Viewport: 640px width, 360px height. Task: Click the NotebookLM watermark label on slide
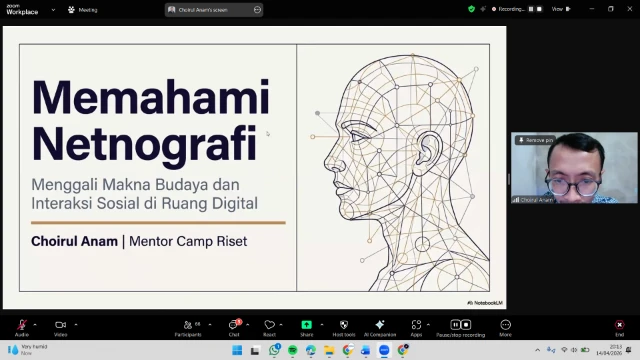[x=485, y=303]
